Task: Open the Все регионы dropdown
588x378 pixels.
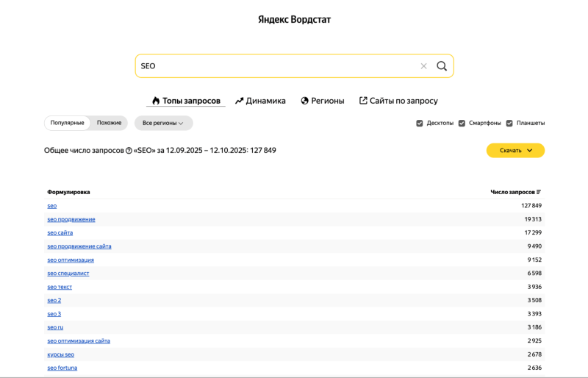Action: point(163,123)
